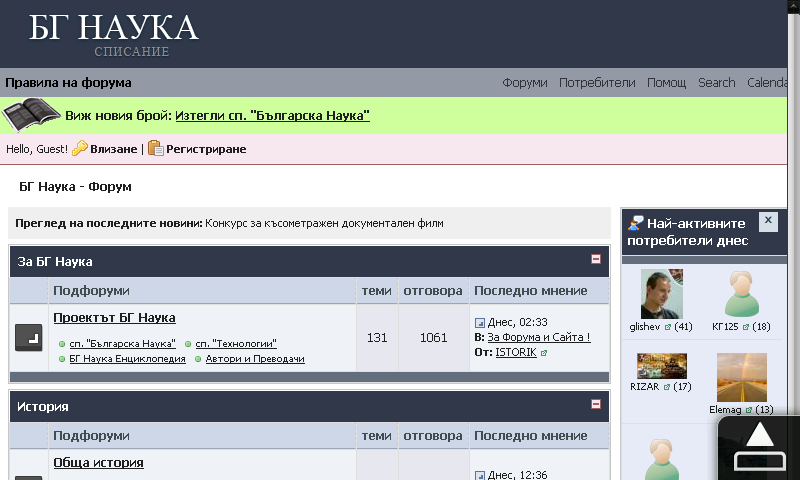View glishev's avatar photo
The width and height of the screenshot is (800, 480).
click(661, 293)
